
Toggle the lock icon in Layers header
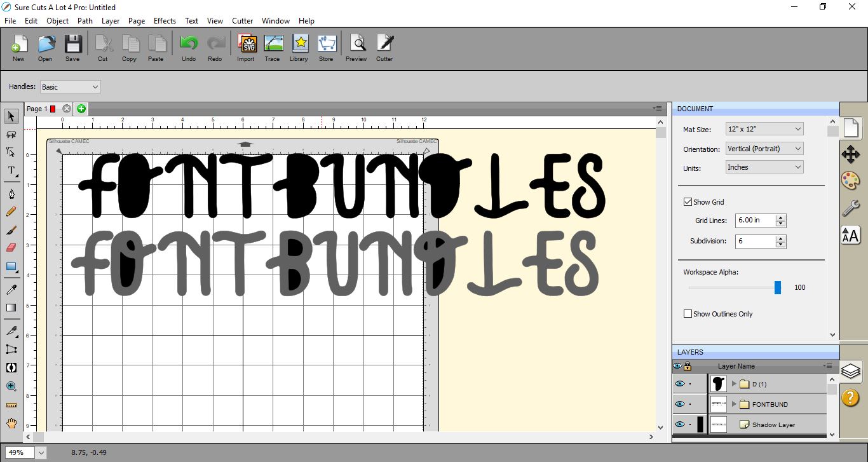[688, 366]
